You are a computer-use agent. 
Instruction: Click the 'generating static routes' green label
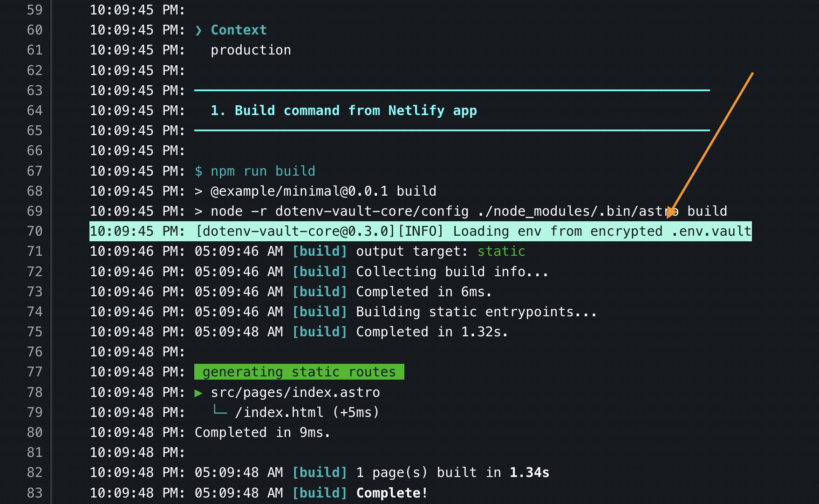click(x=299, y=372)
